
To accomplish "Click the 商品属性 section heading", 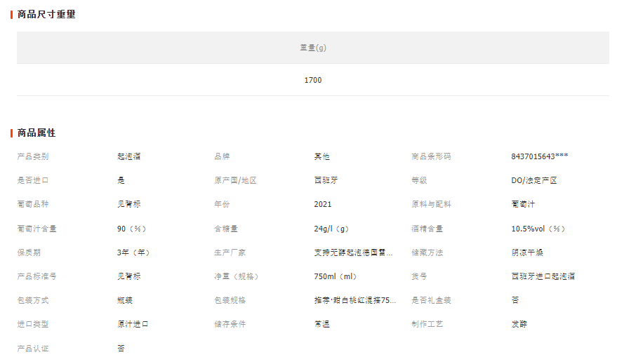I will (x=37, y=133).
